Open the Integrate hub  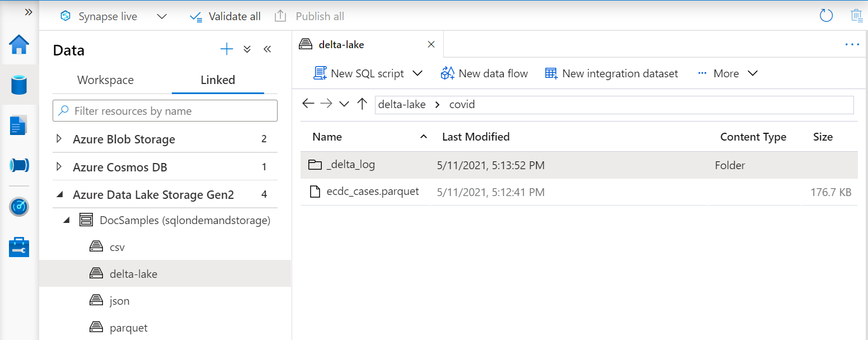pos(18,165)
